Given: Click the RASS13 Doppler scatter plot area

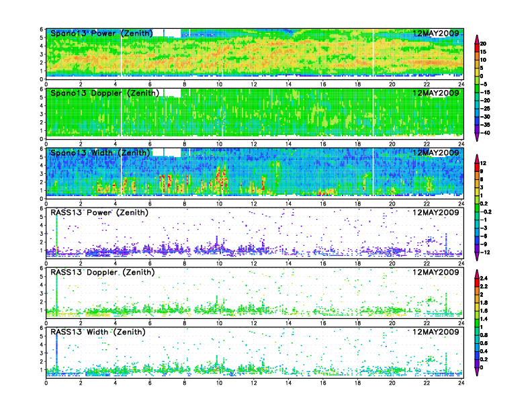Looking at the screenshot, I should pos(255,293).
